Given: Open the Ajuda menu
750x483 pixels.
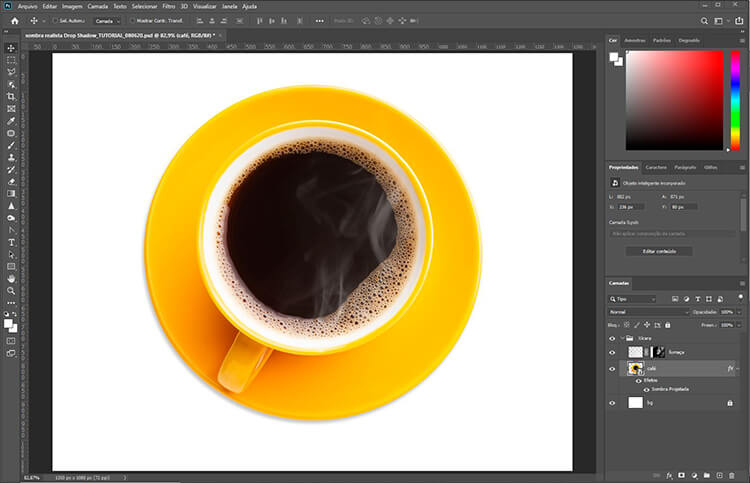Looking at the screenshot, I should [x=249, y=6].
